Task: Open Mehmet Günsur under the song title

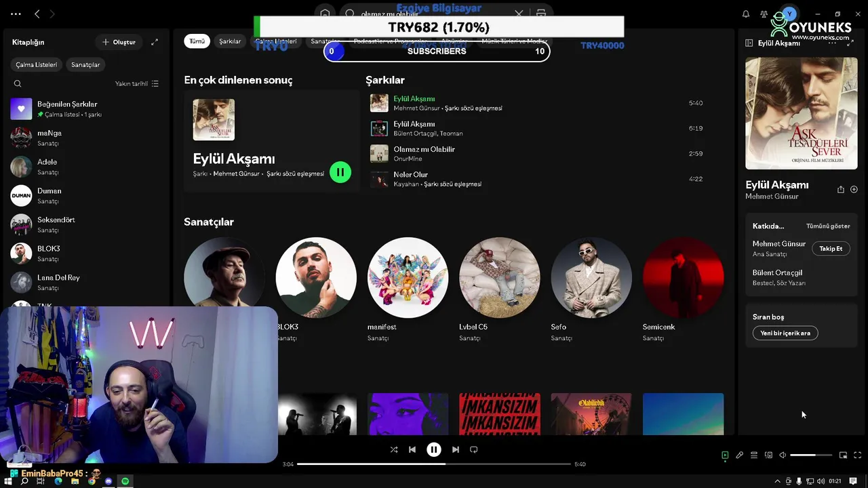Action: pyautogui.click(x=772, y=197)
